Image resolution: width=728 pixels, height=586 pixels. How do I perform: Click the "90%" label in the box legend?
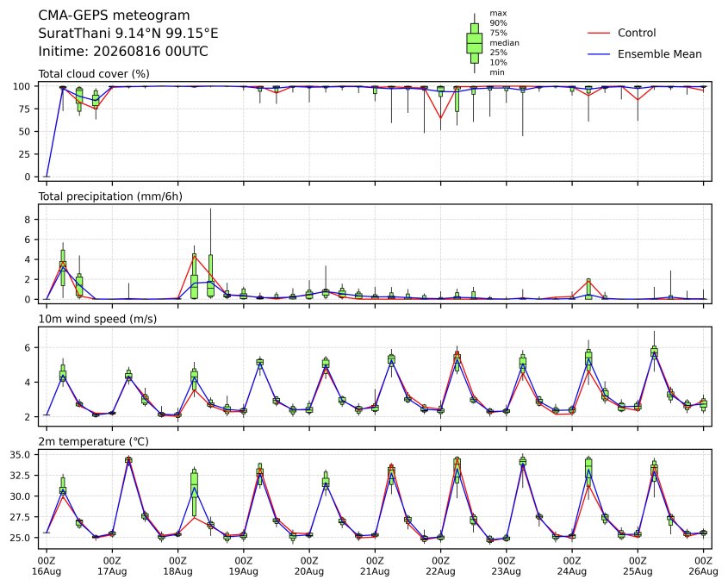(x=498, y=22)
